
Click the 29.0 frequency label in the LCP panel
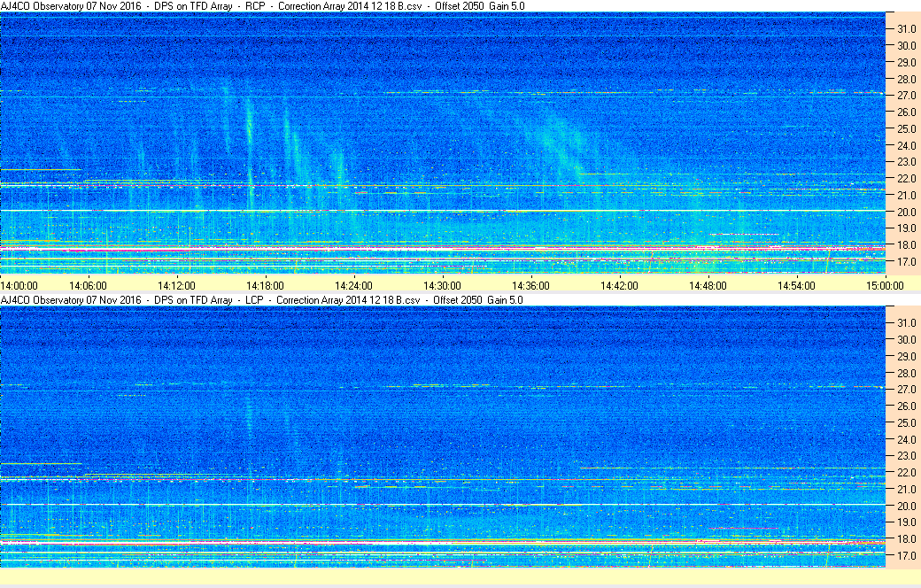point(902,355)
